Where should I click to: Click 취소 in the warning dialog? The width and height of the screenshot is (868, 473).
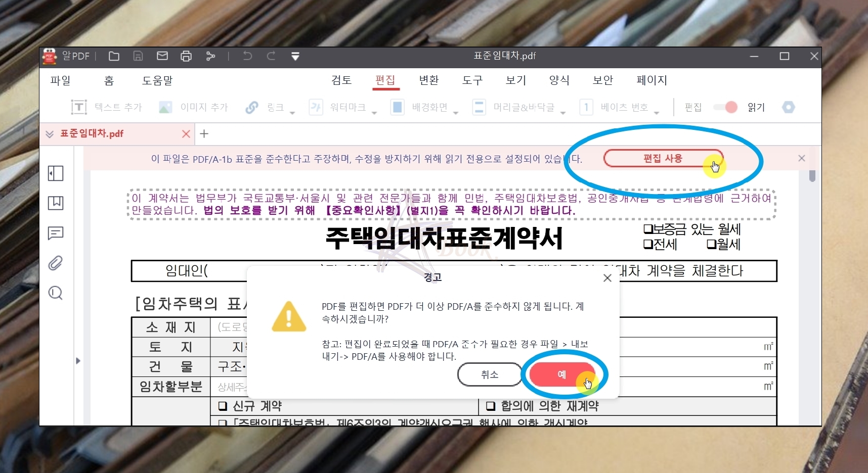[490, 374]
